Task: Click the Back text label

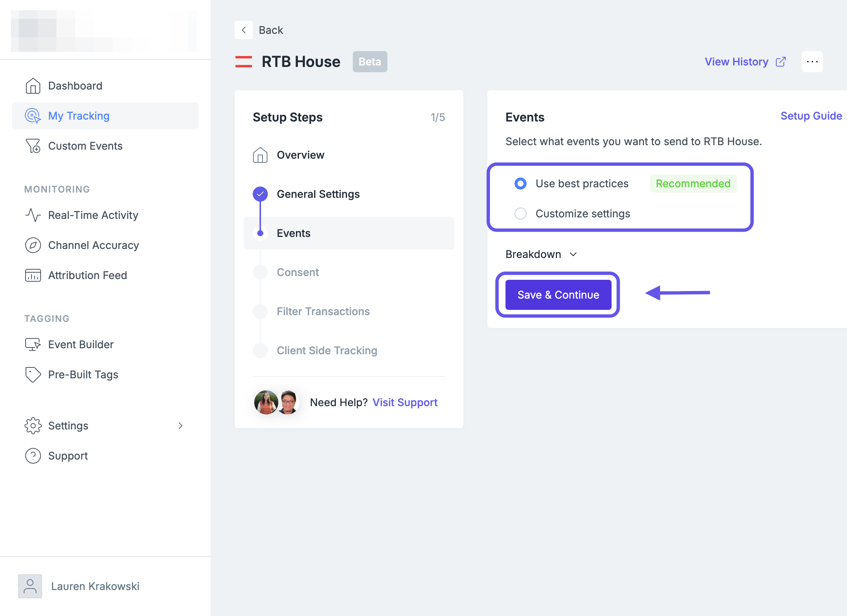Action: (271, 30)
